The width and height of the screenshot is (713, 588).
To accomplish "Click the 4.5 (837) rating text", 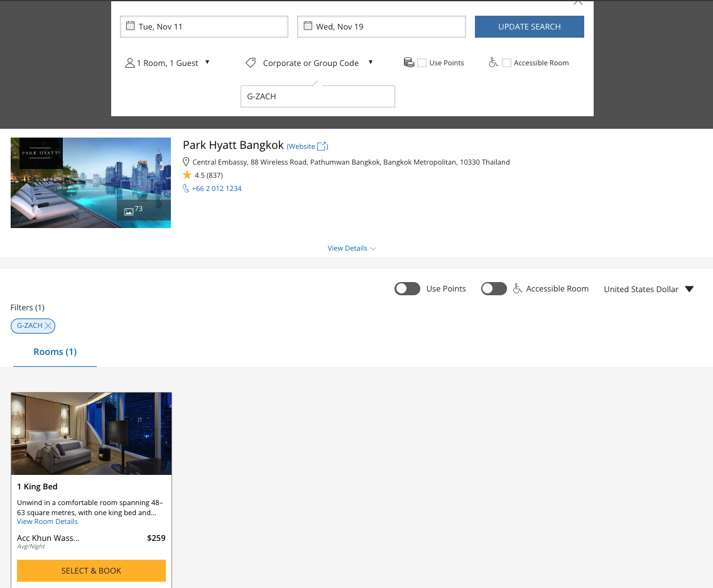I will [209, 175].
